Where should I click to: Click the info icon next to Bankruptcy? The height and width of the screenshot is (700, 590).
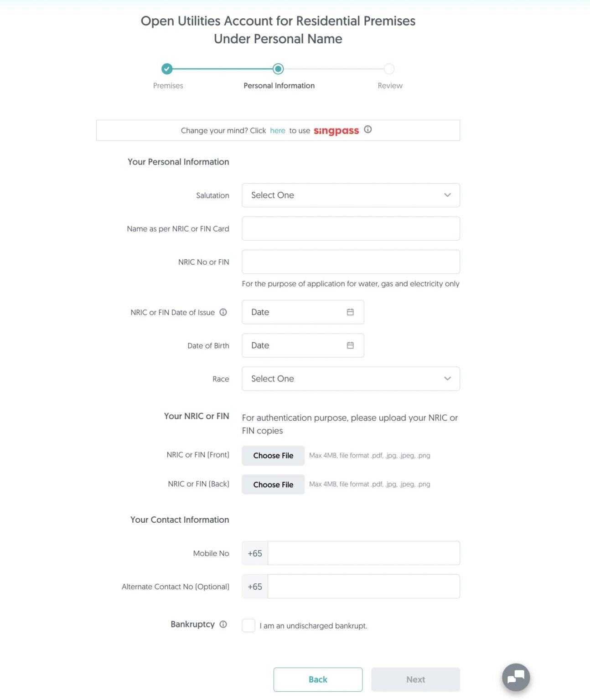coord(223,624)
